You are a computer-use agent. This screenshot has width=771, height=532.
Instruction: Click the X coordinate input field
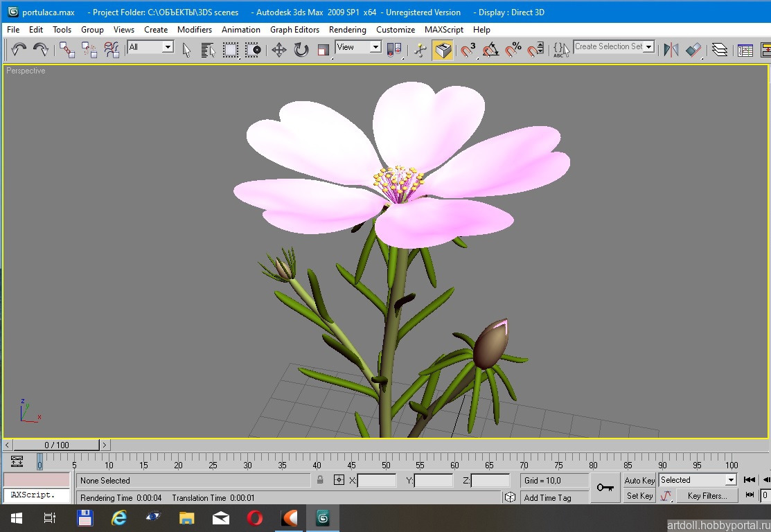click(x=376, y=480)
